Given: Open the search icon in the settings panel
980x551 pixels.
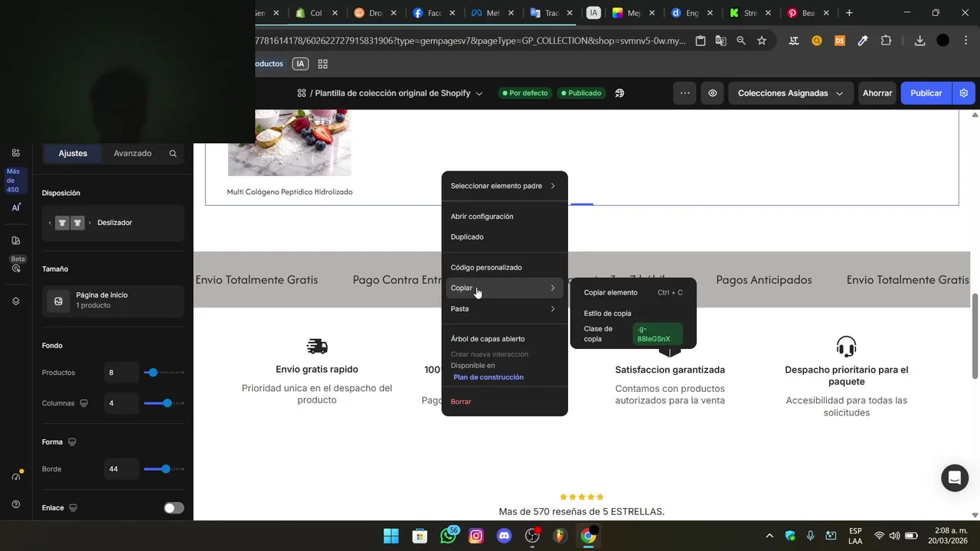Looking at the screenshot, I should [173, 153].
